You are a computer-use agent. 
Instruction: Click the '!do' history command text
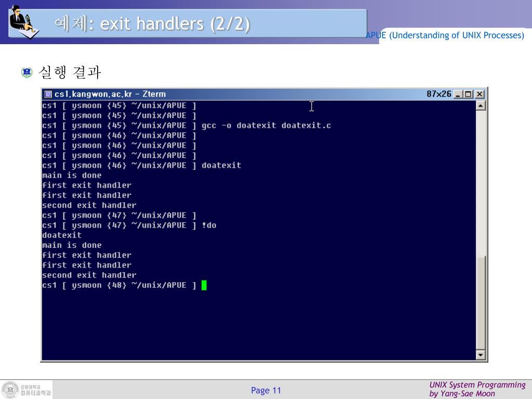[209, 225]
